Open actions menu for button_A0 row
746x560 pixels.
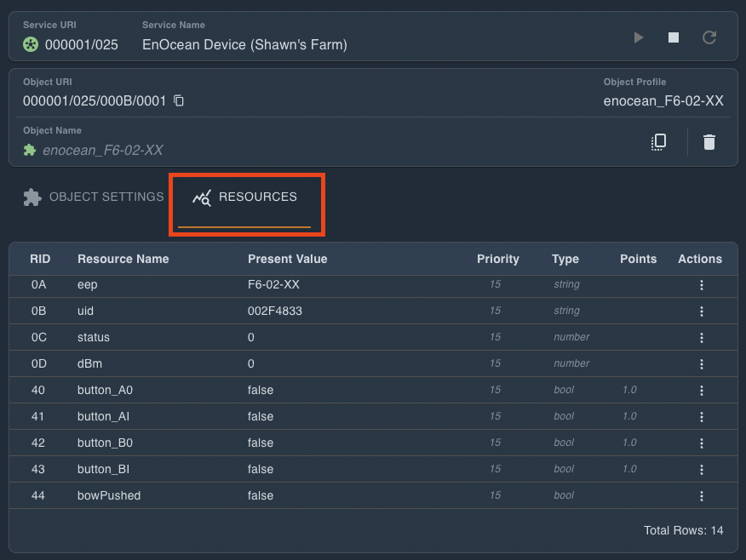[701, 391]
